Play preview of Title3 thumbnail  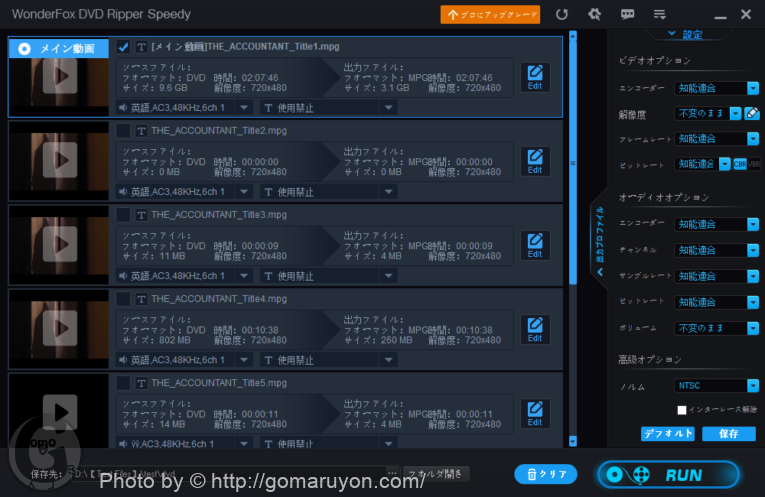click(x=60, y=244)
